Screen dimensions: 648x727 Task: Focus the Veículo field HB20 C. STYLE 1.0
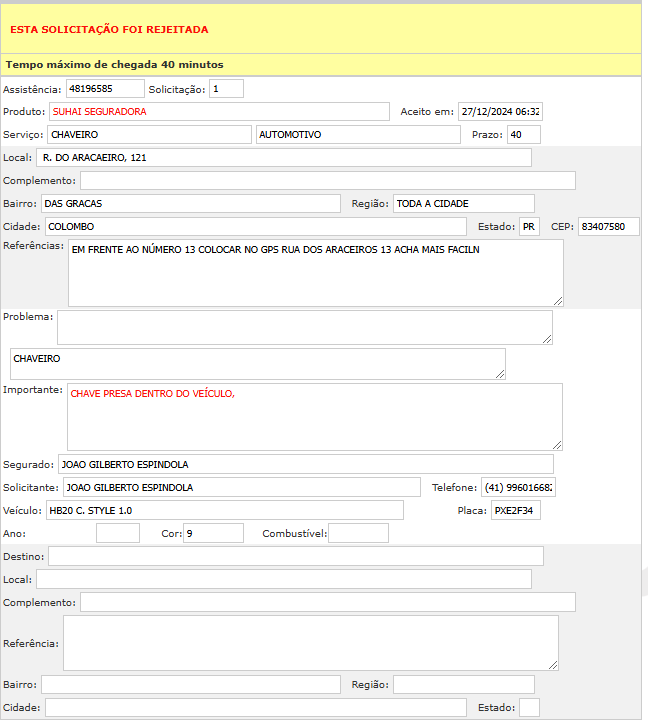(x=224, y=510)
